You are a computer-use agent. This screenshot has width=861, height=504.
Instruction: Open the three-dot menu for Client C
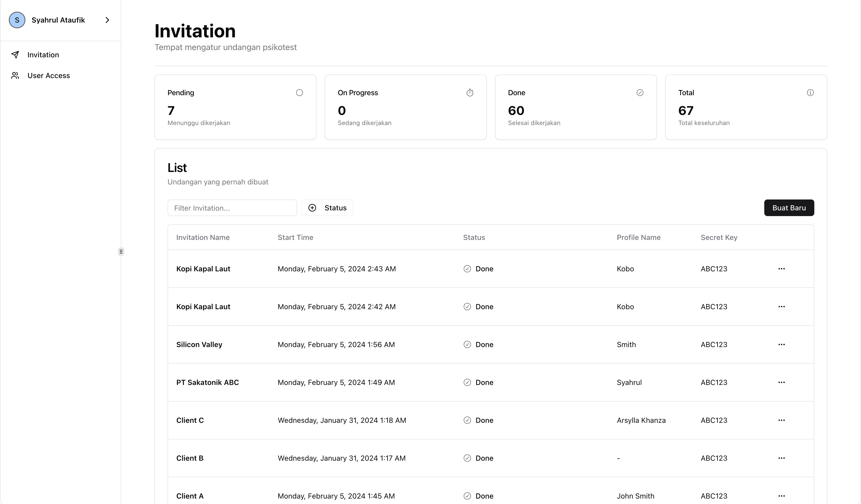(x=781, y=420)
